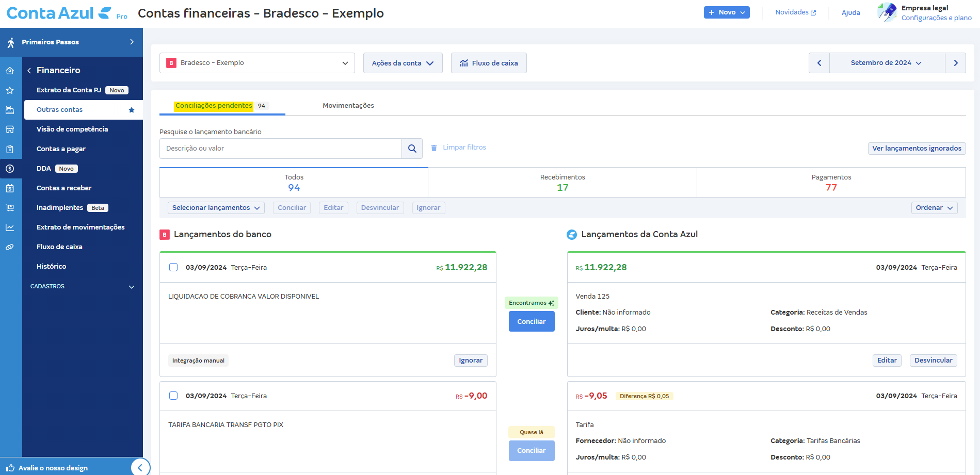Open the star favorites icon in left rail
The height and width of the screenshot is (475, 980).
10,90
